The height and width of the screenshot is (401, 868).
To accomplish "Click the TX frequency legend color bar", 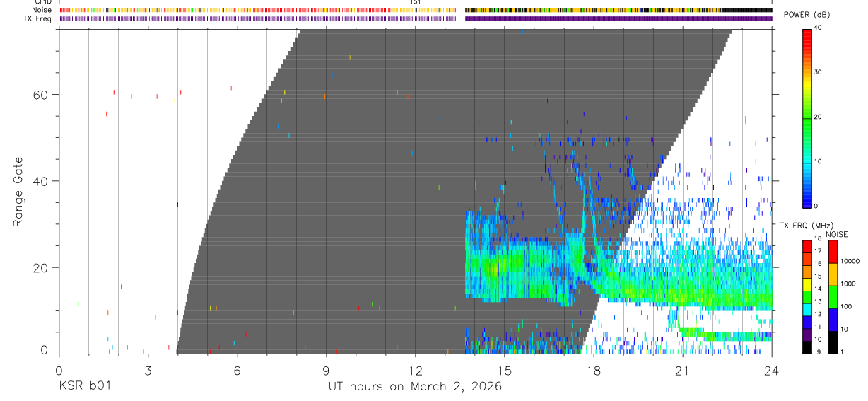I will point(807,297).
